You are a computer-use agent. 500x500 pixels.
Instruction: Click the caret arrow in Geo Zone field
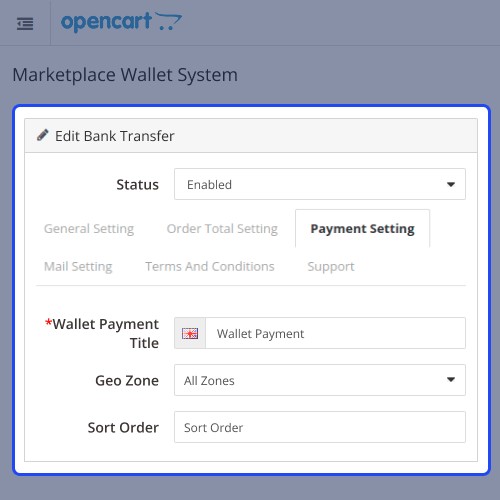(x=451, y=379)
